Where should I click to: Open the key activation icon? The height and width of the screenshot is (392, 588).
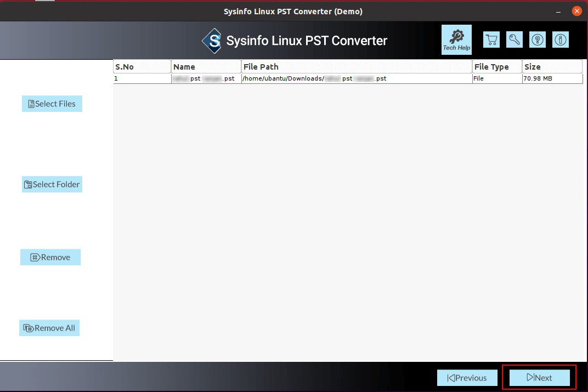(x=514, y=39)
